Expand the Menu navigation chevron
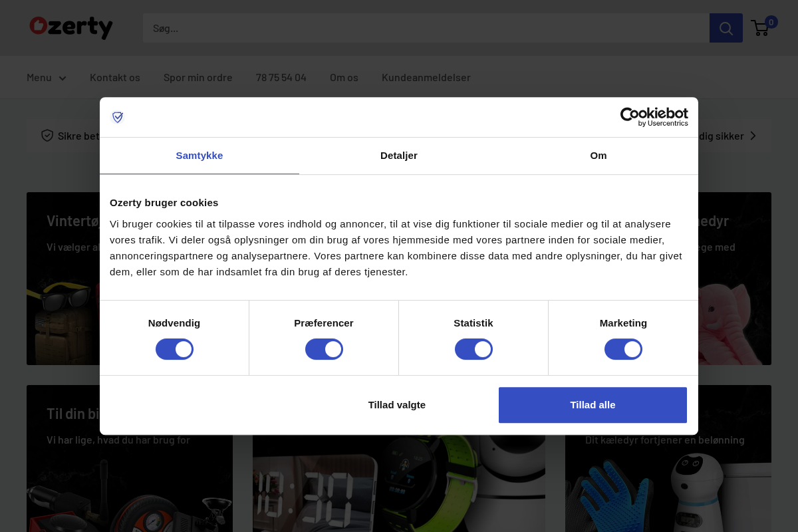798x532 pixels. [62, 78]
